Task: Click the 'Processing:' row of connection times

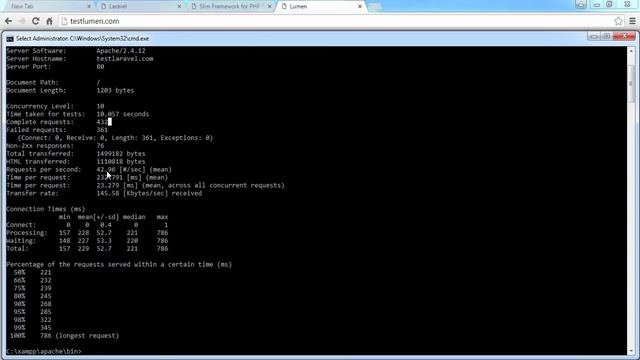Action: [87, 233]
